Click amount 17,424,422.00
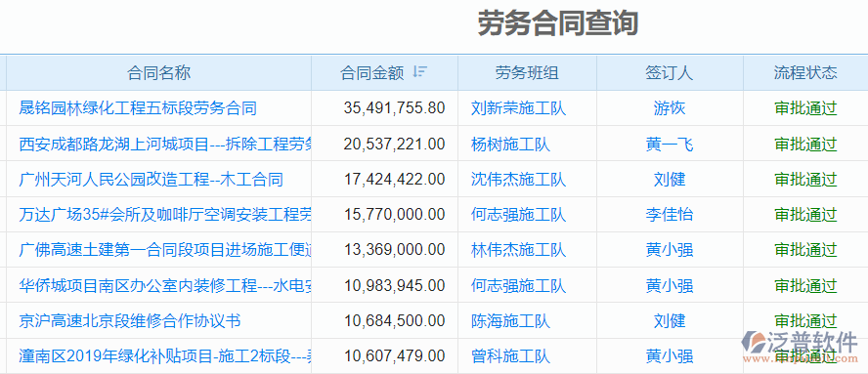 coord(394,180)
